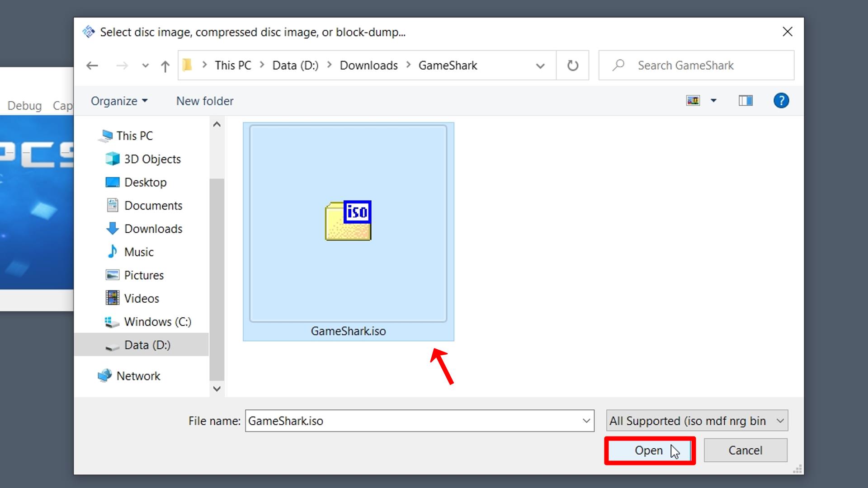Refresh the GameShark folder view

pyautogui.click(x=572, y=66)
